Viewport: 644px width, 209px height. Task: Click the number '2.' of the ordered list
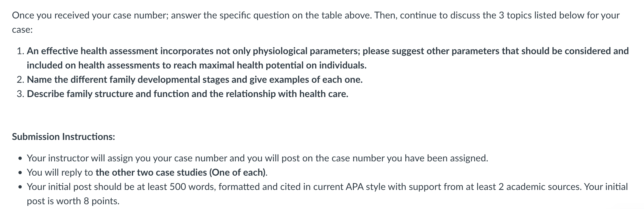point(21,79)
